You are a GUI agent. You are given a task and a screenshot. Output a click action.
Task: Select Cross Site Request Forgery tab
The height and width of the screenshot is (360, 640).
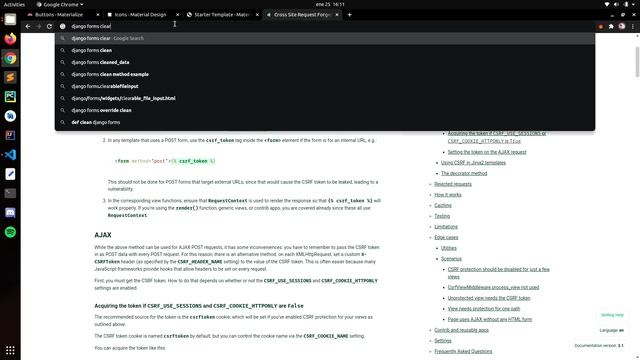pos(302,15)
